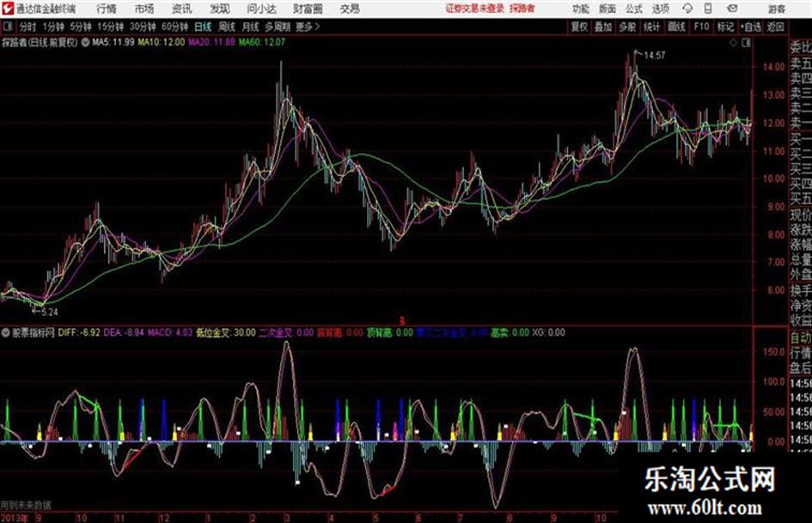The width and height of the screenshot is (812, 523).
Task: Click the diamond icon at chart top right
Action: click(733, 43)
